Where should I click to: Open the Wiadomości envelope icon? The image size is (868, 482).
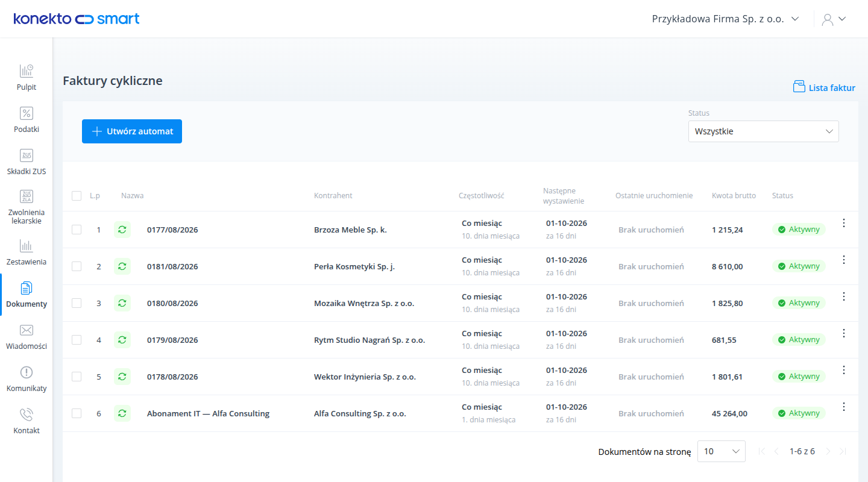coord(27,330)
